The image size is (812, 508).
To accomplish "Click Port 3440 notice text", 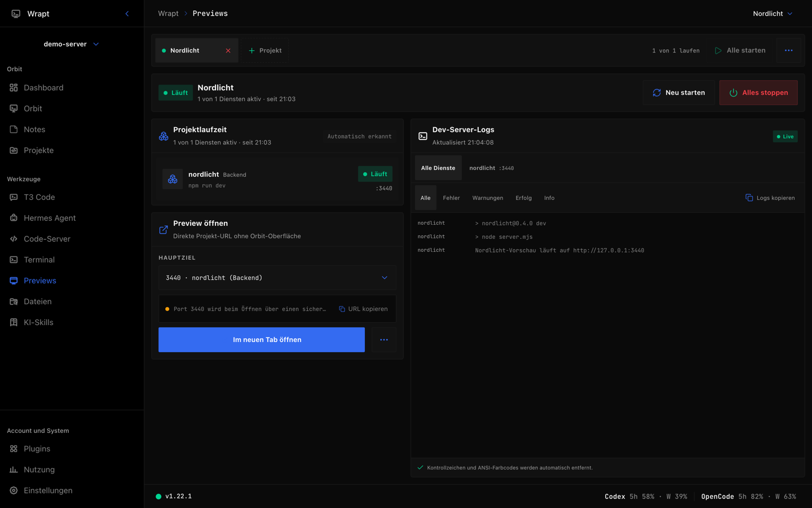I will [250, 309].
